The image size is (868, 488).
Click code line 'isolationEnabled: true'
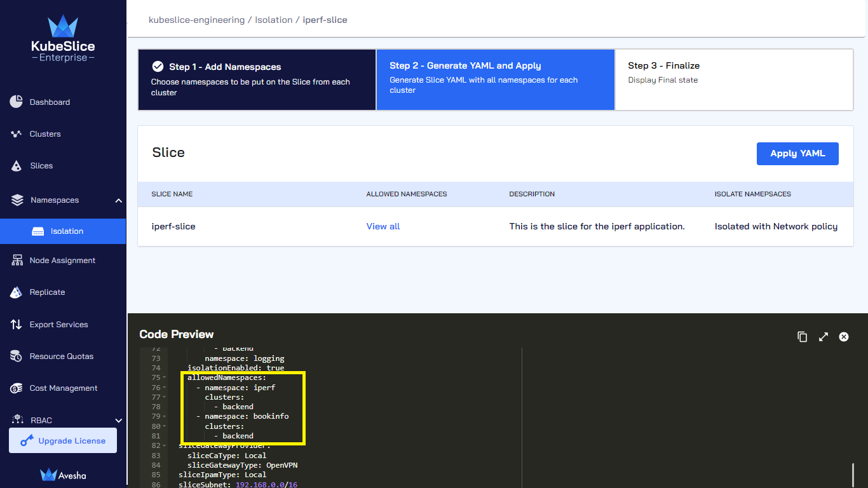pos(236,368)
